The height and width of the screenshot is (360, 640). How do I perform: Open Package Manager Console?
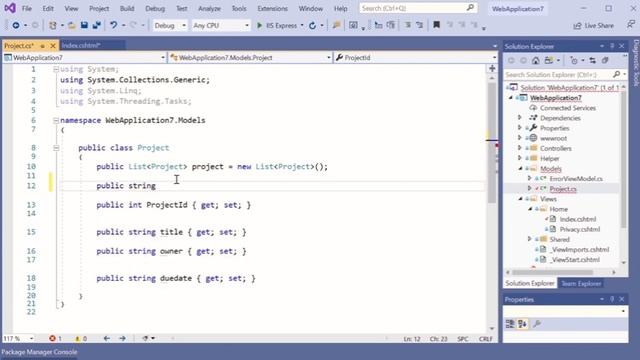pos(39,352)
